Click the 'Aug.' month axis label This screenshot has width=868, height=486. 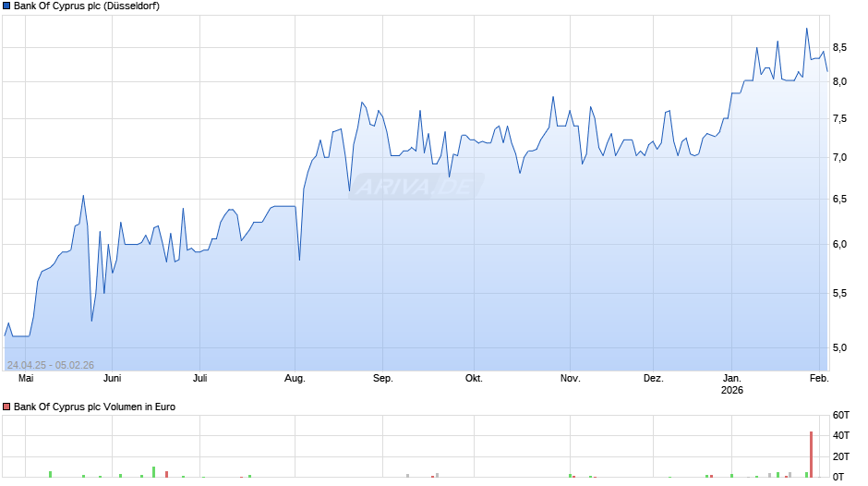[x=295, y=378]
